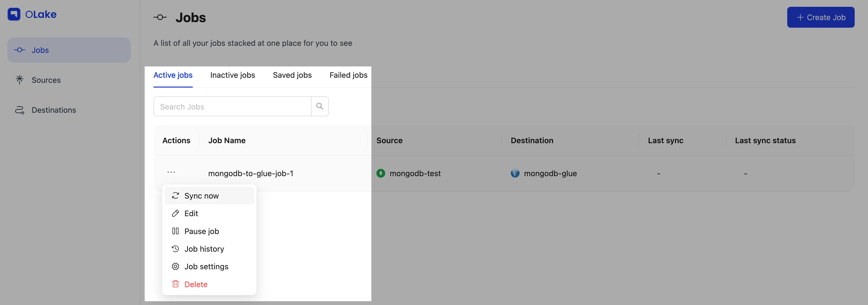Pause the job from the menu

click(x=202, y=231)
